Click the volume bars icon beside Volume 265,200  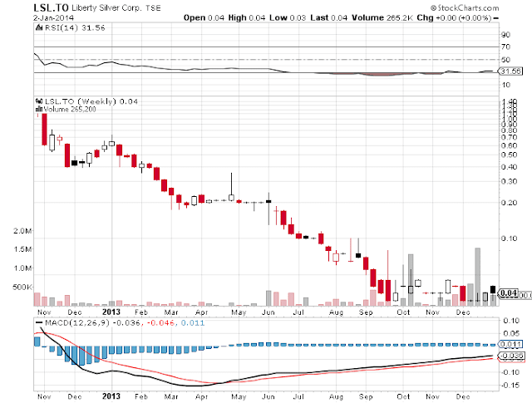click(x=39, y=109)
